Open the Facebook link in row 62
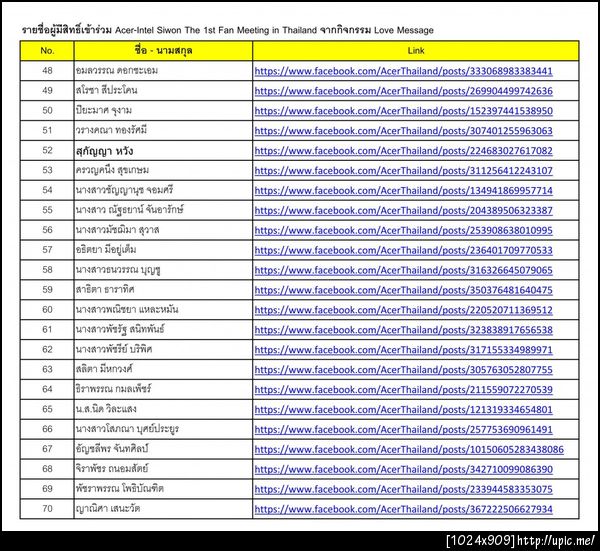The image size is (600, 551). click(x=403, y=350)
